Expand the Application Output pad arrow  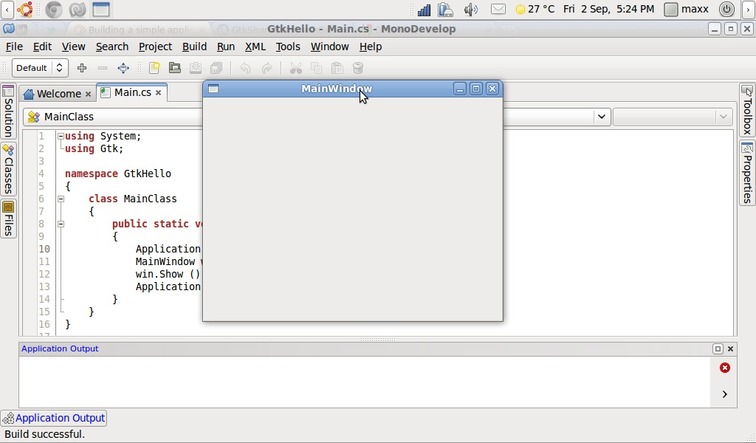(725, 394)
